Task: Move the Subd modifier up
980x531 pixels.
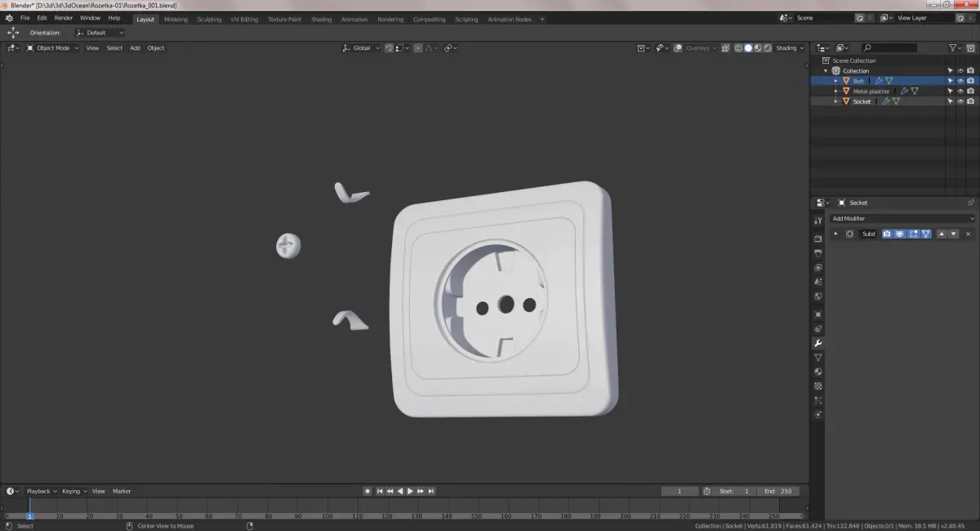Action: click(x=941, y=234)
